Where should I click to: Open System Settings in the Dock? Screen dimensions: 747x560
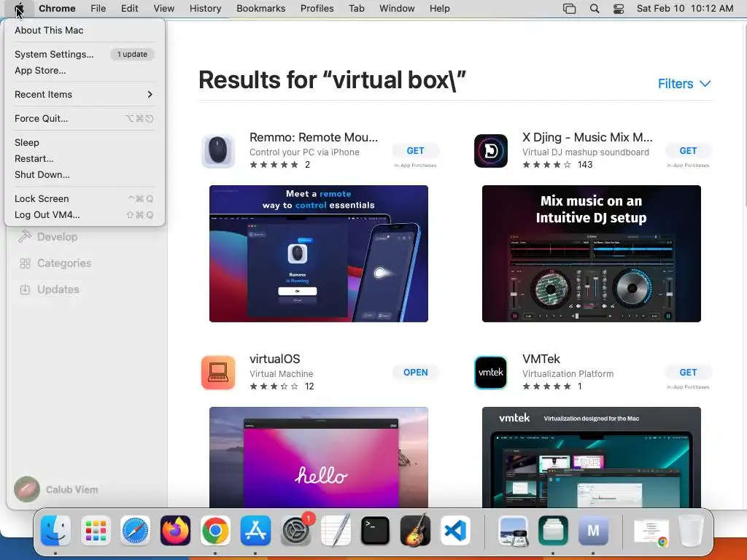295,531
